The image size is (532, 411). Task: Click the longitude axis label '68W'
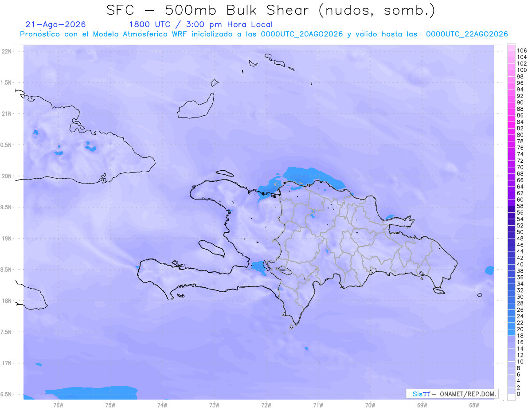(x=474, y=405)
